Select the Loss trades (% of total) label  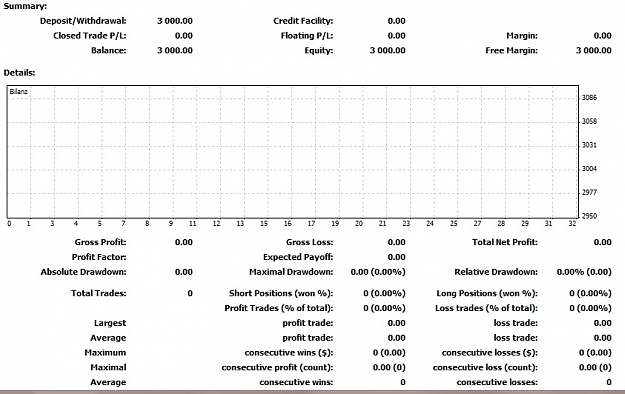point(486,308)
